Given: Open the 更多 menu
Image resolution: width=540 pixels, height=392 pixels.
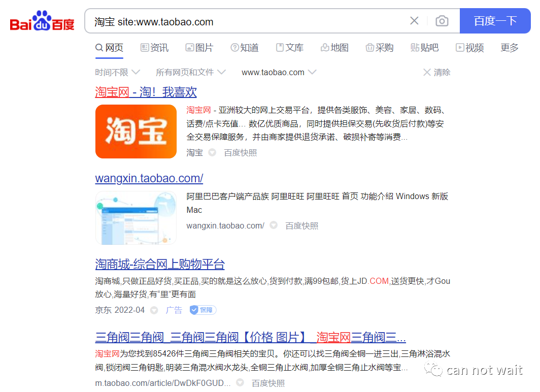Looking at the screenshot, I should (x=510, y=48).
